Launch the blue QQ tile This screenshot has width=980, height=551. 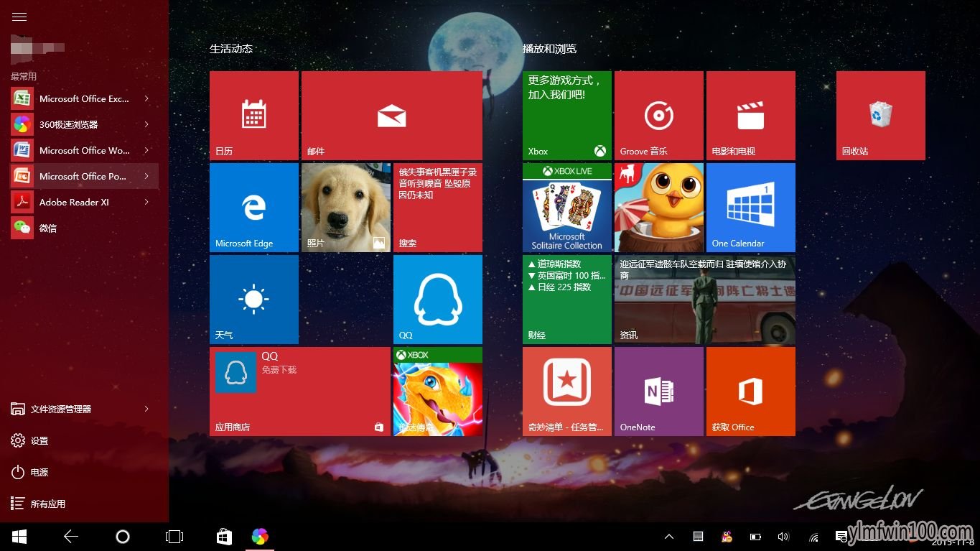click(x=438, y=300)
